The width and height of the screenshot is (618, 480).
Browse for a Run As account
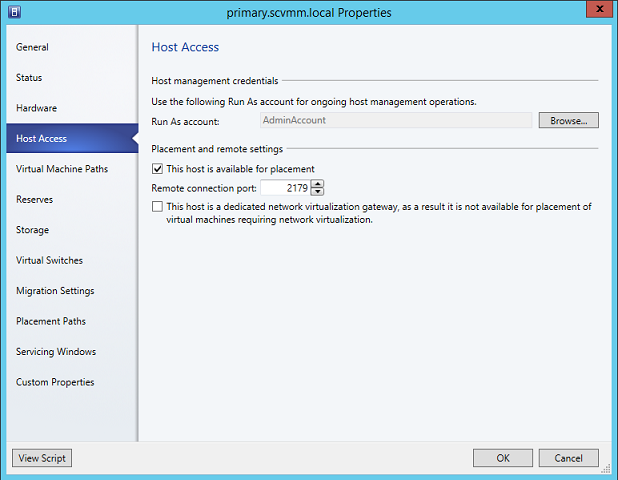pos(568,120)
